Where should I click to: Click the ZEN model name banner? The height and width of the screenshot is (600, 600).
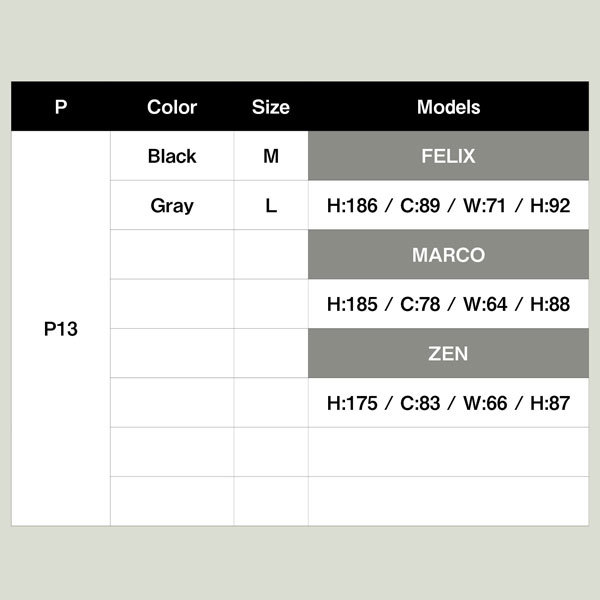[448, 353]
